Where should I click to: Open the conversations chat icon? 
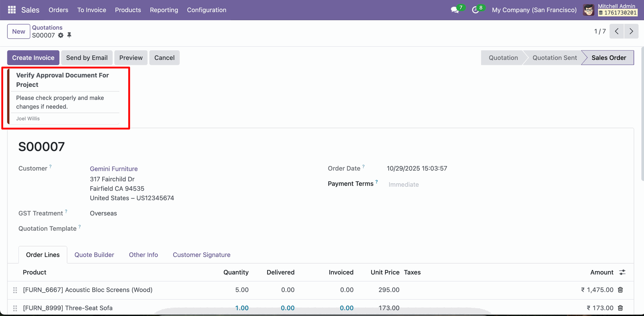(x=454, y=10)
